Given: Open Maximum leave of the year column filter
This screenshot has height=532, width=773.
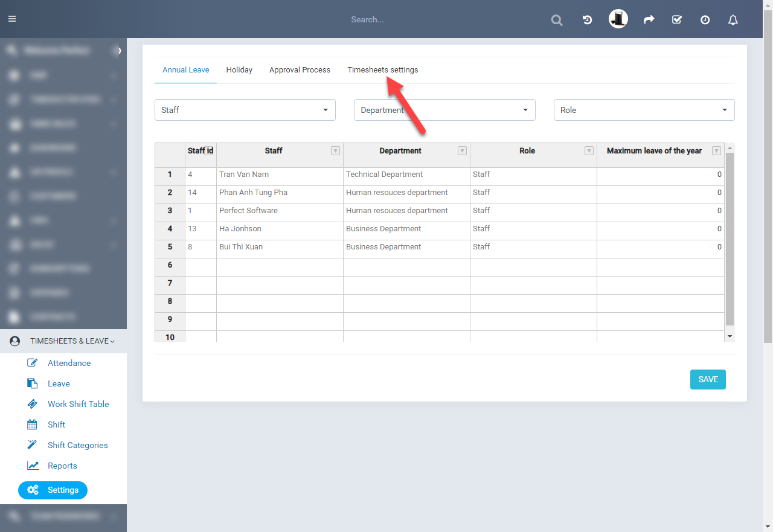Looking at the screenshot, I should [717, 151].
